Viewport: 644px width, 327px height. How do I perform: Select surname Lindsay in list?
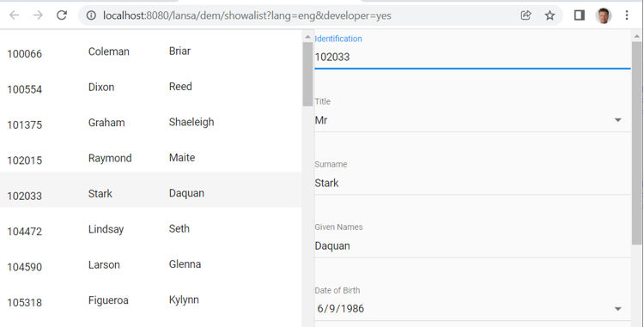coord(106,229)
